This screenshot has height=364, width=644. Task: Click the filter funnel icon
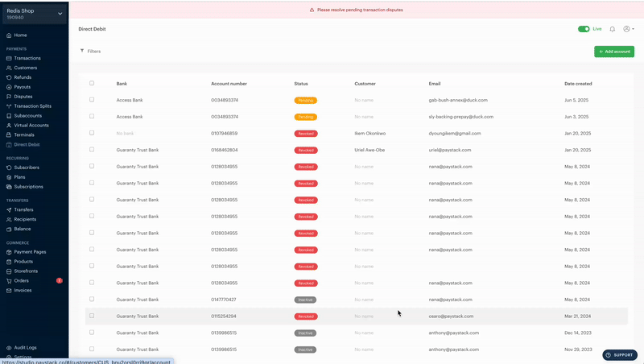82,51
